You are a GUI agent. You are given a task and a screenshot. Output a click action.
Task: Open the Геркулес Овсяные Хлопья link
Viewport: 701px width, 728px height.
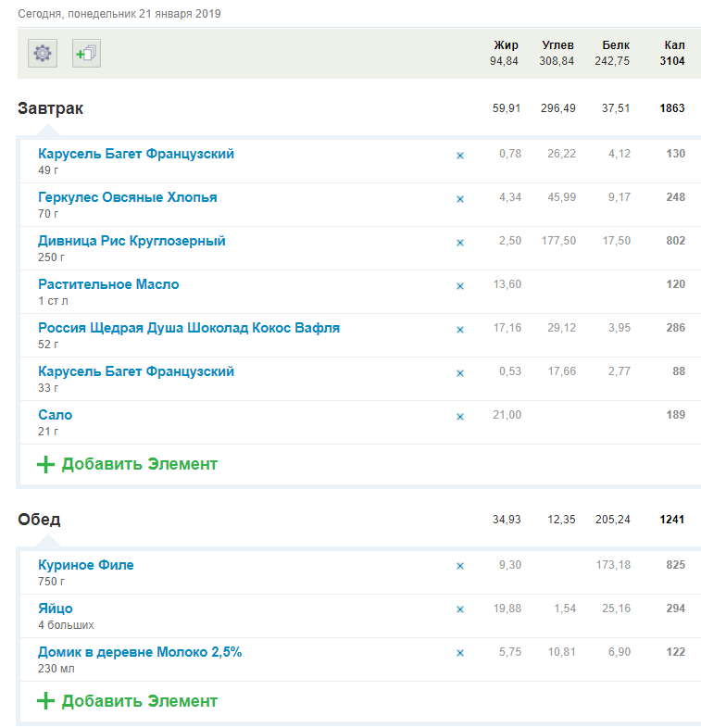click(x=128, y=197)
